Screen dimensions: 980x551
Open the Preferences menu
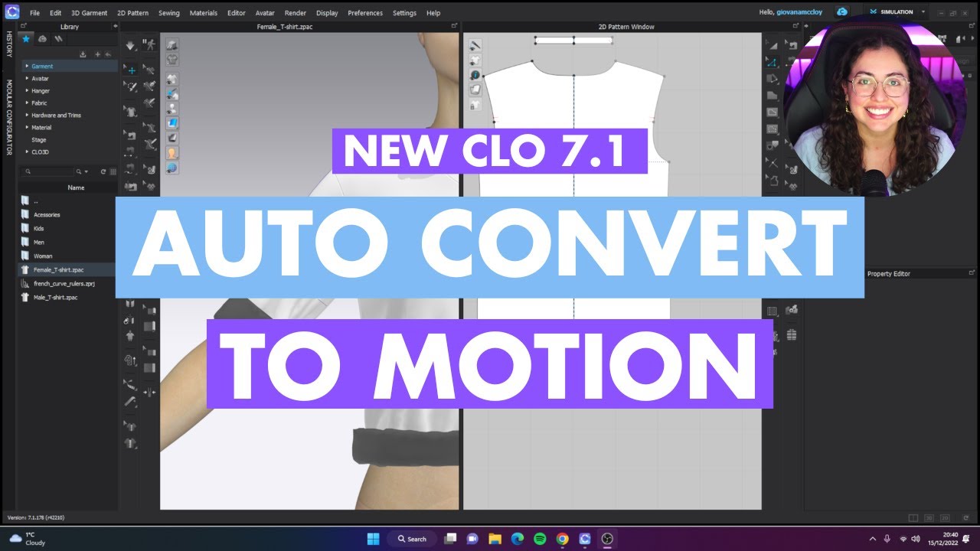click(365, 13)
